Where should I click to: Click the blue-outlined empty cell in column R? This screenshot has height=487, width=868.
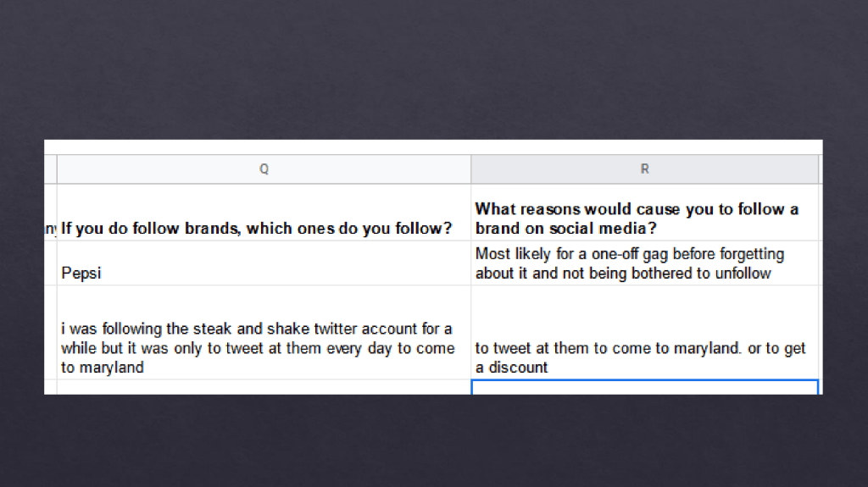644,387
